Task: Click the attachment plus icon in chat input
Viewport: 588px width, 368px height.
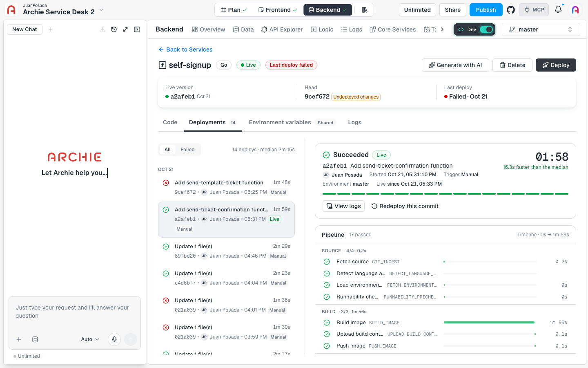Action: 19,339
